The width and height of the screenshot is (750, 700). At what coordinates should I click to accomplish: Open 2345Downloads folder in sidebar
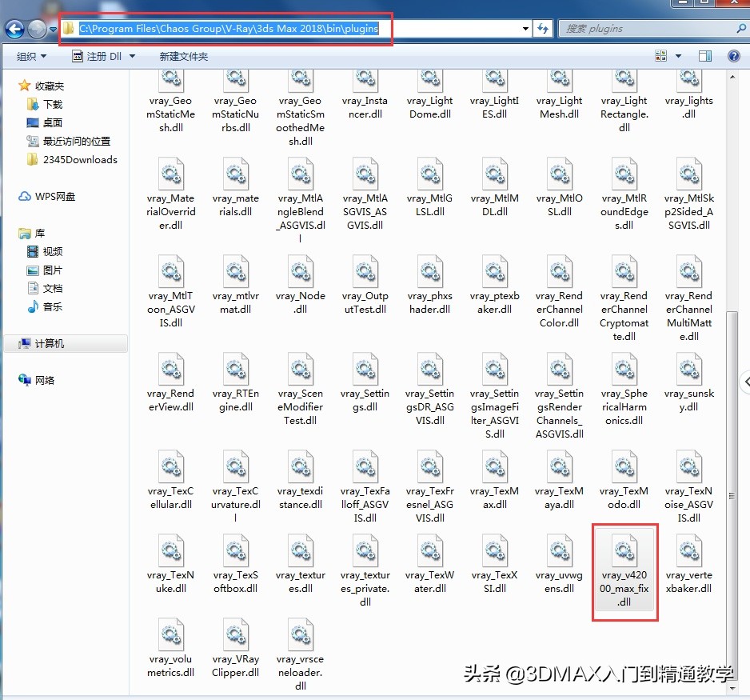[72, 160]
